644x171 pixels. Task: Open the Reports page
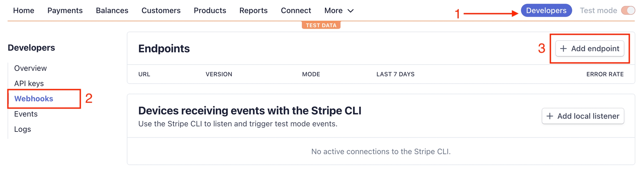pyautogui.click(x=253, y=10)
